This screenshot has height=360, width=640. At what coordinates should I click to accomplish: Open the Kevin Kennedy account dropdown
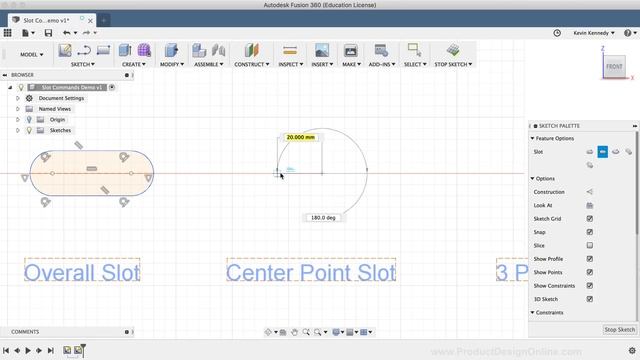click(x=593, y=33)
